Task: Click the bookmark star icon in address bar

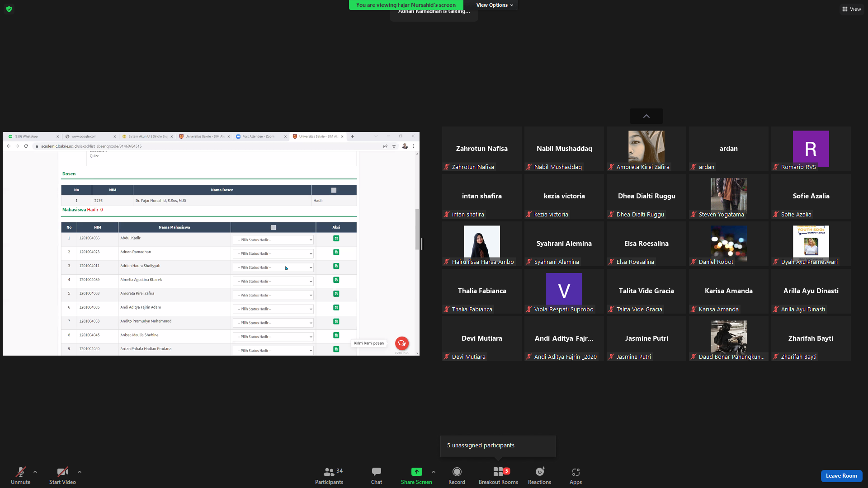Action: tap(394, 146)
